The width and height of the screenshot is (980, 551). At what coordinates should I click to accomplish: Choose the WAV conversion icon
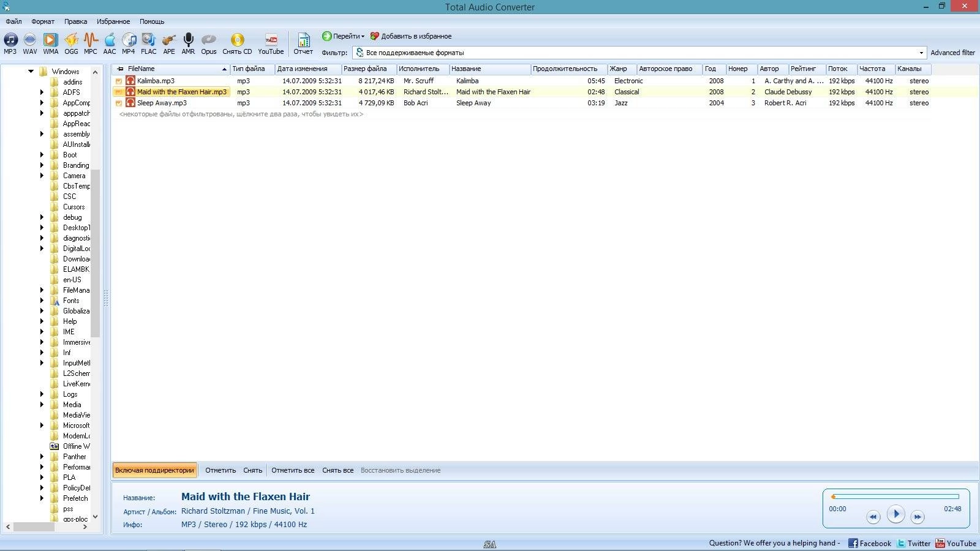click(x=30, y=43)
